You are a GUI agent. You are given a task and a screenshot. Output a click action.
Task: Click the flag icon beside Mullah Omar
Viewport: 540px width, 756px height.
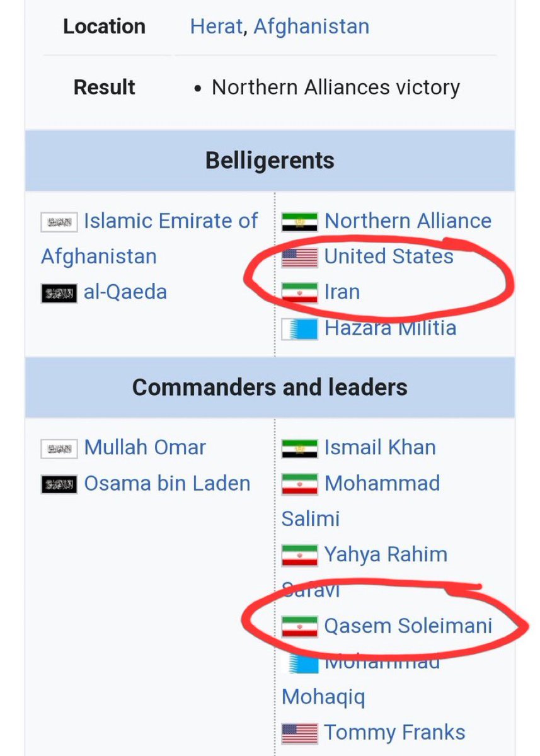(59, 449)
